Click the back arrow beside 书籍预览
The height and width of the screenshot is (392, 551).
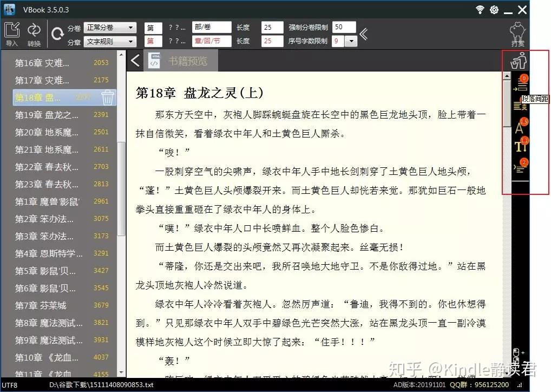[x=135, y=61]
